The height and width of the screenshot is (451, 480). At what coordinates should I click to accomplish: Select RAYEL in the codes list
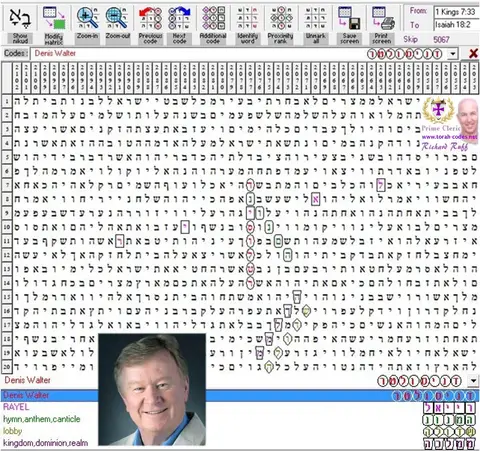16,407
